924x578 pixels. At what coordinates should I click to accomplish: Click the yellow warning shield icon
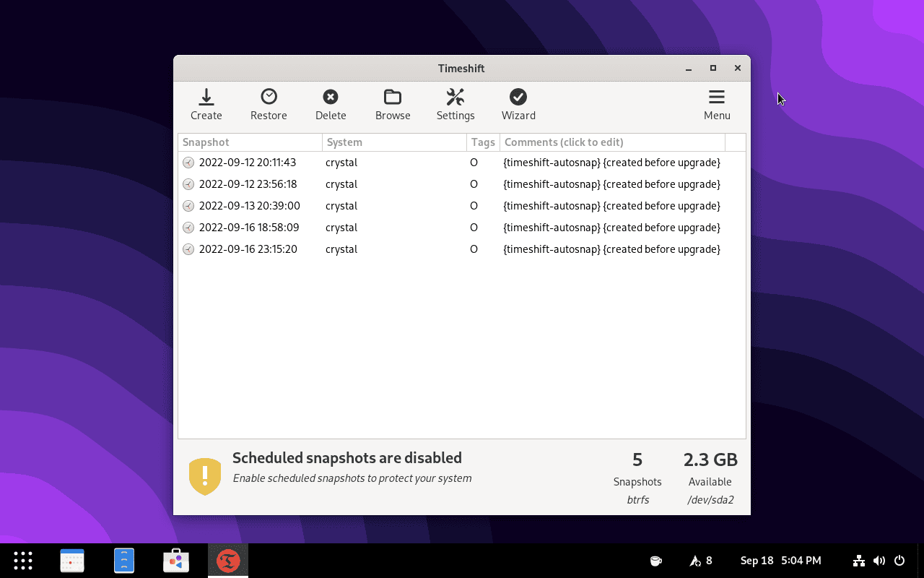(x=205, y=476)
